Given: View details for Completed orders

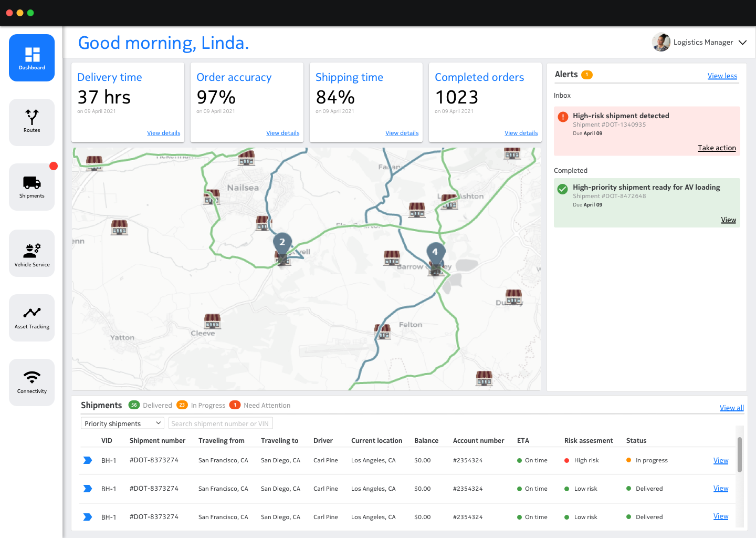Looking at the screenshot, I should pos(521,133).
